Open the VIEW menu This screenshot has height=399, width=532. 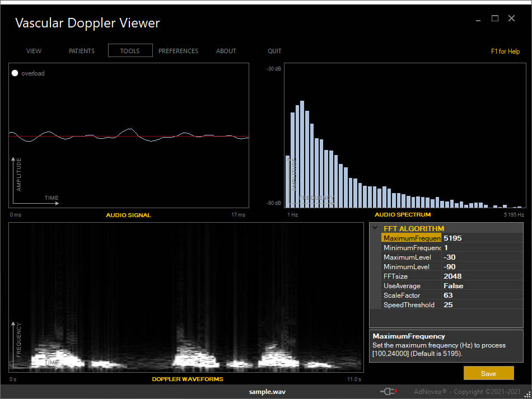point(34,51)
